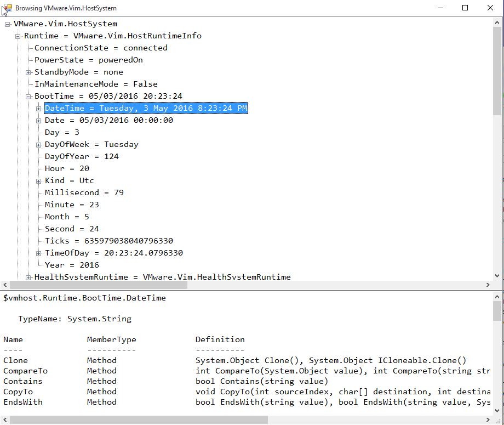The width and height of the screenshot is (504, 425).
Task: Select the Millisecond = 79 row
Action: (84, 192)
